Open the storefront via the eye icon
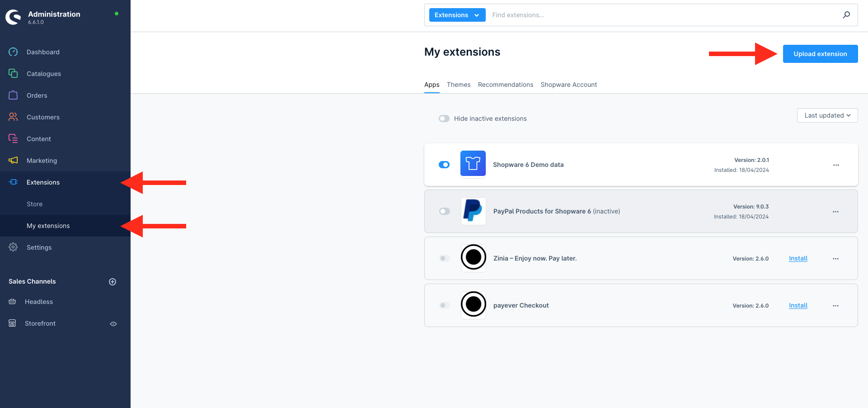This screenshot has height=408, width=868. point(113,324)
